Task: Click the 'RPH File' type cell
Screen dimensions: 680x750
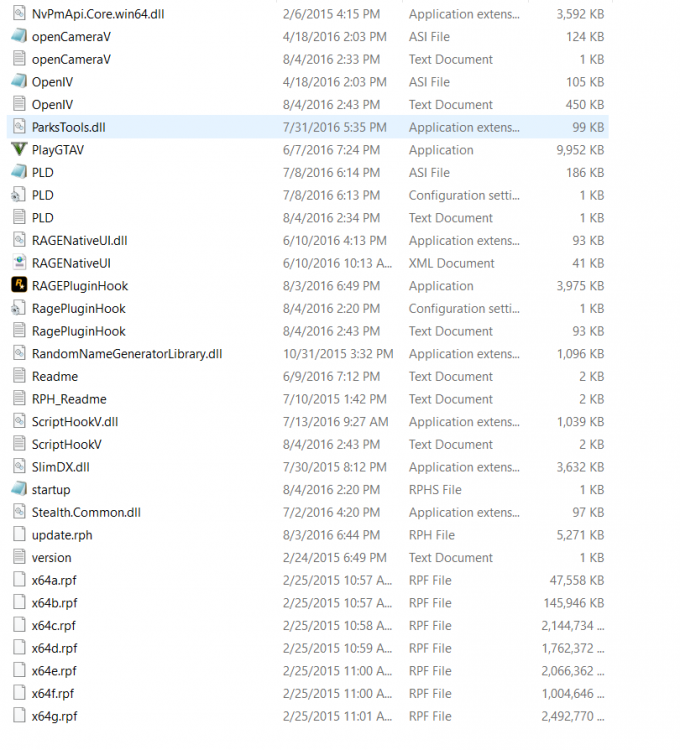Action: coord(431,535)
